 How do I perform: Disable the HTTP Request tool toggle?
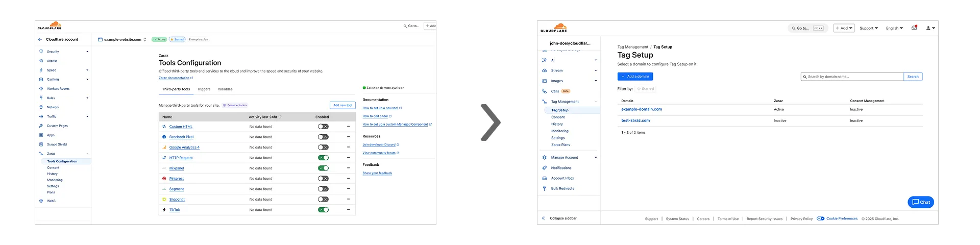(x=323, y=158)
